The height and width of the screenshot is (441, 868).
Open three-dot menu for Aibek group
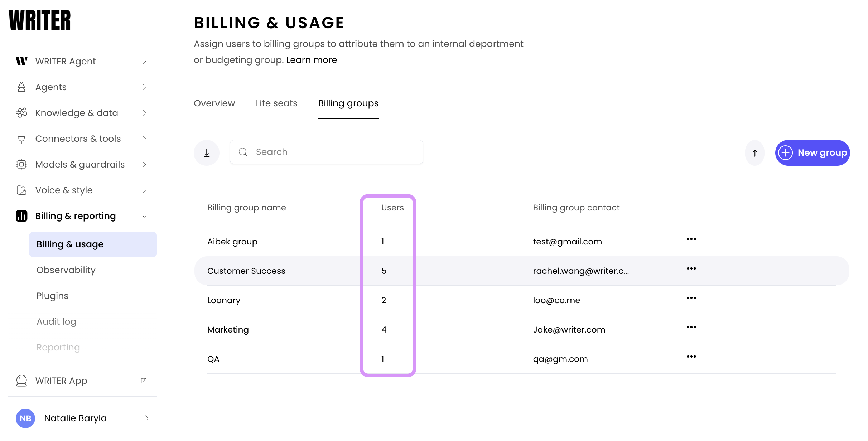pos(691,239)
